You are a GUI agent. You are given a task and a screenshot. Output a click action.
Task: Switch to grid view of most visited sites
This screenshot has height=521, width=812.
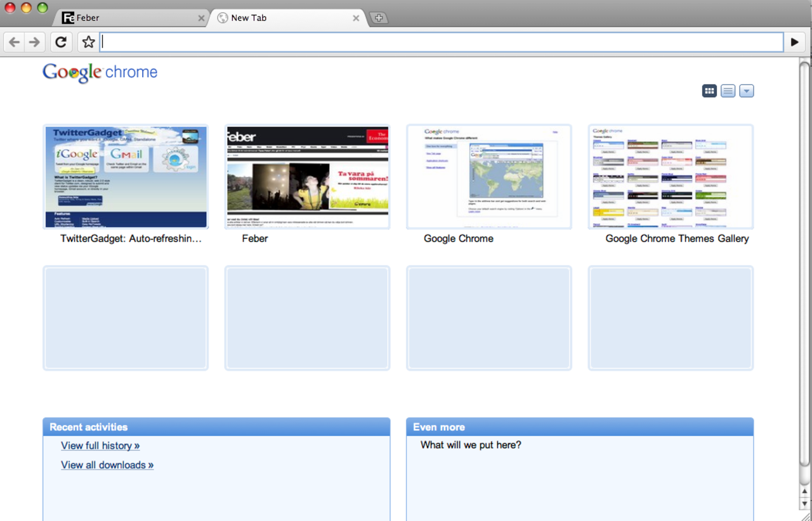[x=709, y=91]
